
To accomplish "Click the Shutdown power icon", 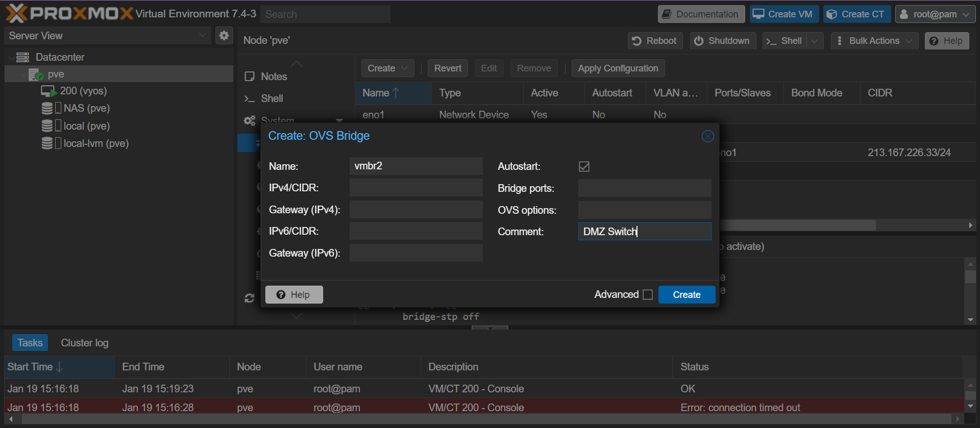I will coord(699,41).
